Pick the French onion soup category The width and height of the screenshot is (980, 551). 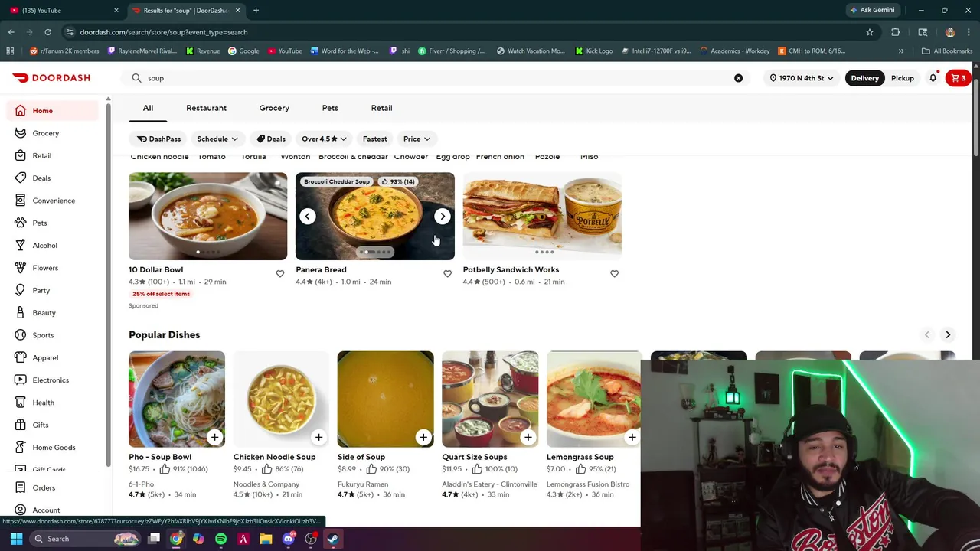[500, 157]
